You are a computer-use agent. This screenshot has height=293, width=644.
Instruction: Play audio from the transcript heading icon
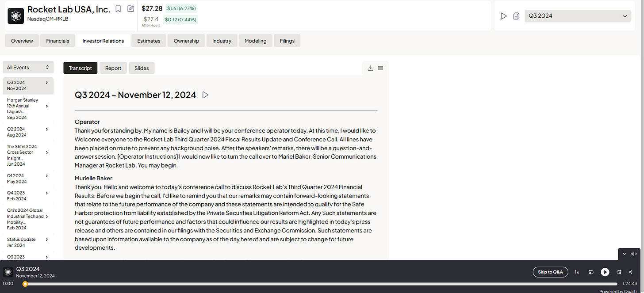click(x=205, y=95)
